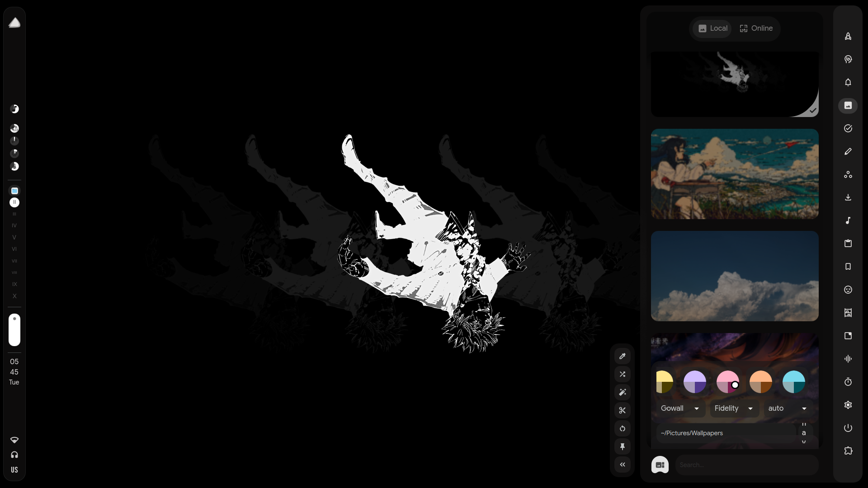Select the cyan color scheme swatch
The width and height of the screenshot is (868, 488).
(793, 382)
